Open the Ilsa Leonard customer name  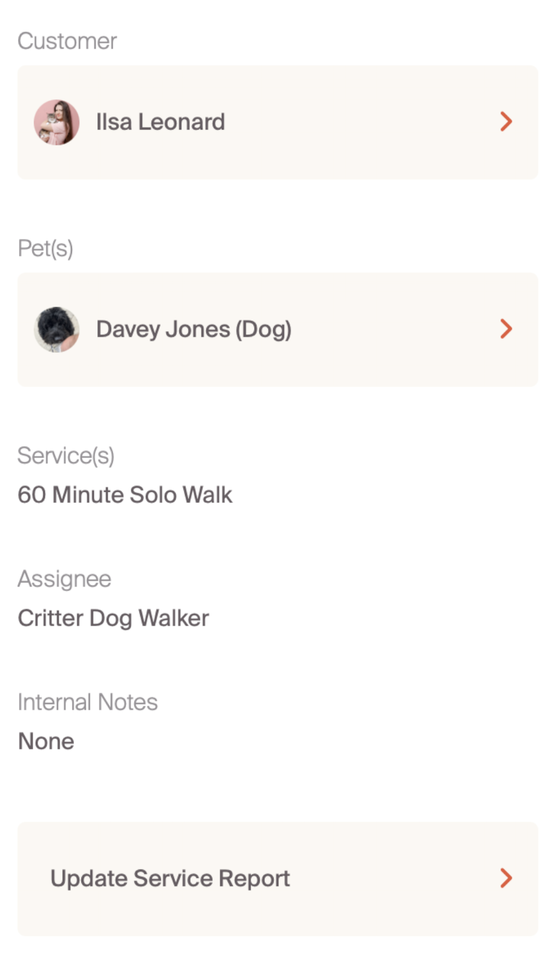click(160, 122)
